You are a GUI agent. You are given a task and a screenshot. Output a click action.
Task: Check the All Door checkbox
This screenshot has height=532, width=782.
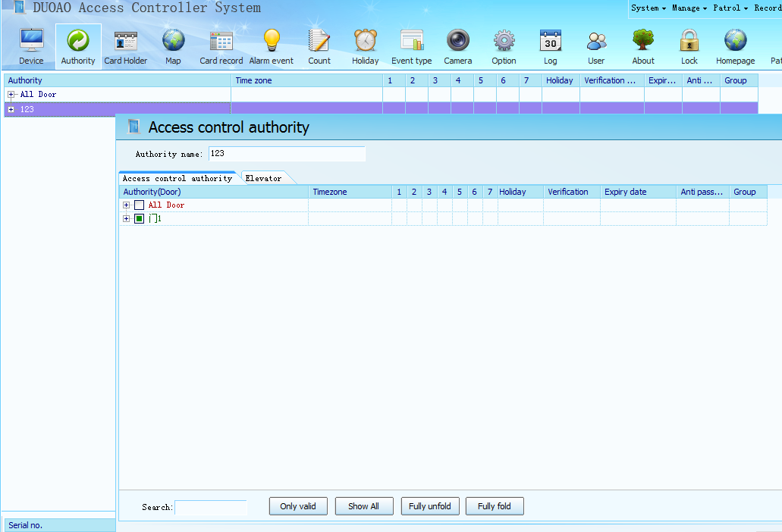(139, 205)
